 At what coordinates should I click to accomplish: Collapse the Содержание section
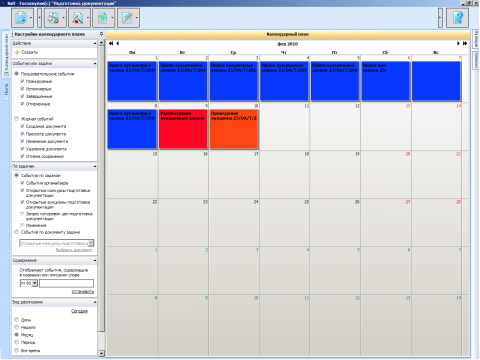[95, 260]
